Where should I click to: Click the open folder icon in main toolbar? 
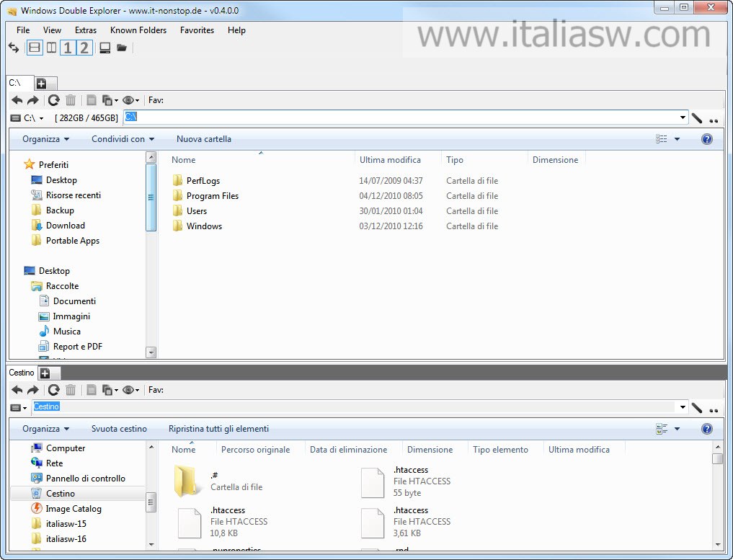[122, 48]
